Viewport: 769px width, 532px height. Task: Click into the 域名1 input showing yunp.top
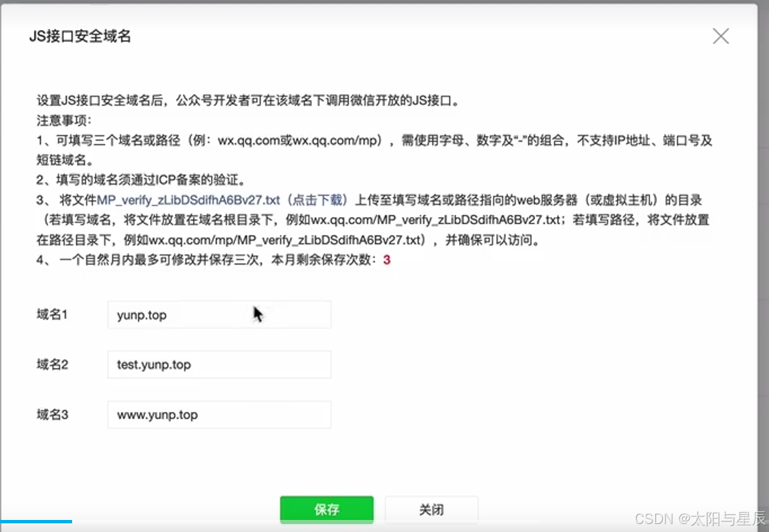coord(219,314)
